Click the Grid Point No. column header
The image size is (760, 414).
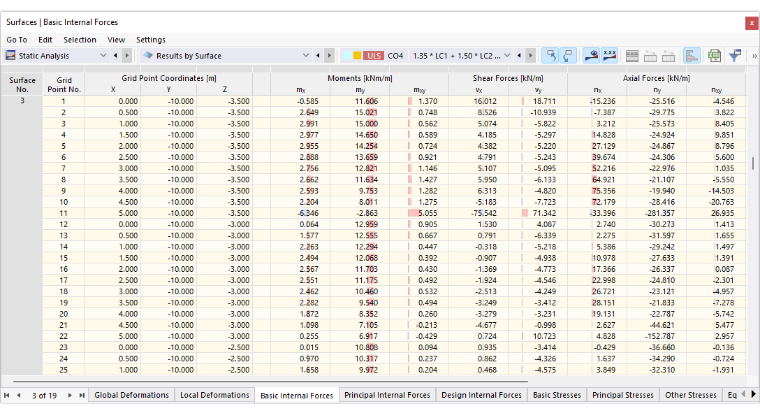(63, 84)
